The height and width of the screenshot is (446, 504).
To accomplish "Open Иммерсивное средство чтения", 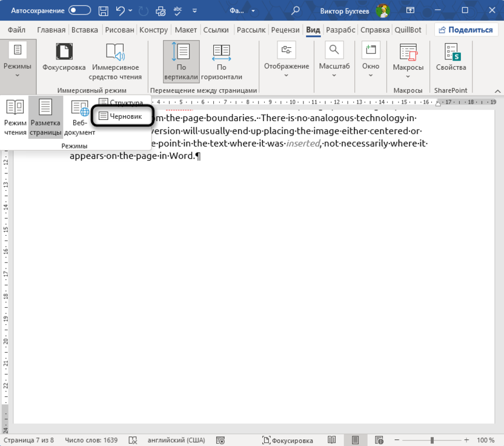I will tap(115, 62).
